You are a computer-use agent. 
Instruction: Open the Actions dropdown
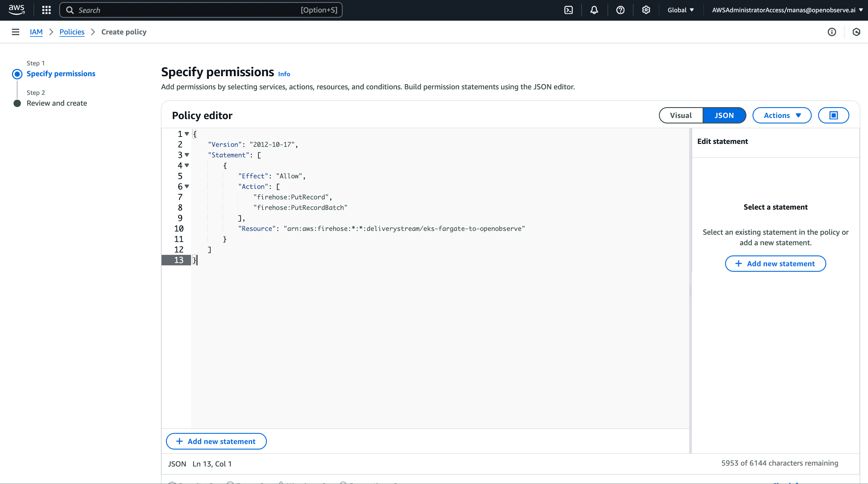782,115
